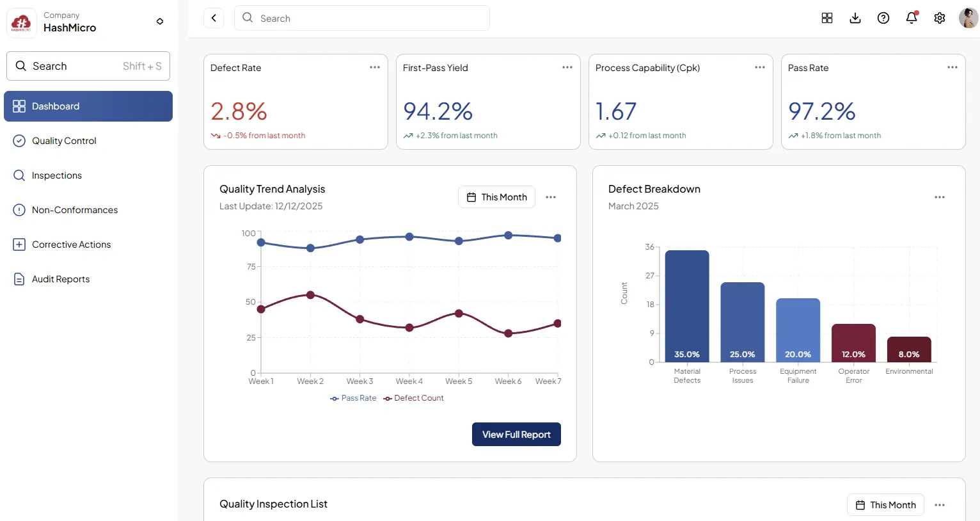Click the apps grid icon in header

click(x=827, y=18)
